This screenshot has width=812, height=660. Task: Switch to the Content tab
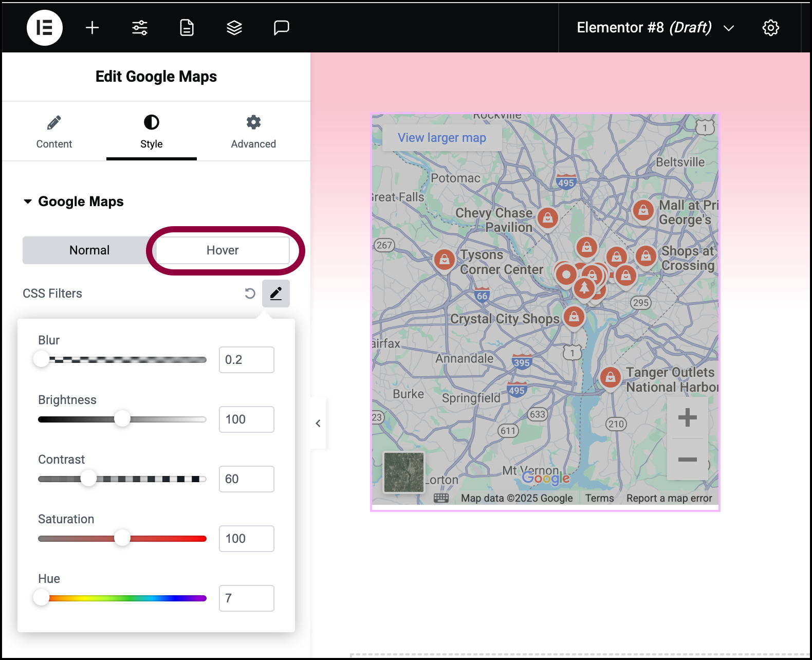pyautogui.click(x=54, y=132)
